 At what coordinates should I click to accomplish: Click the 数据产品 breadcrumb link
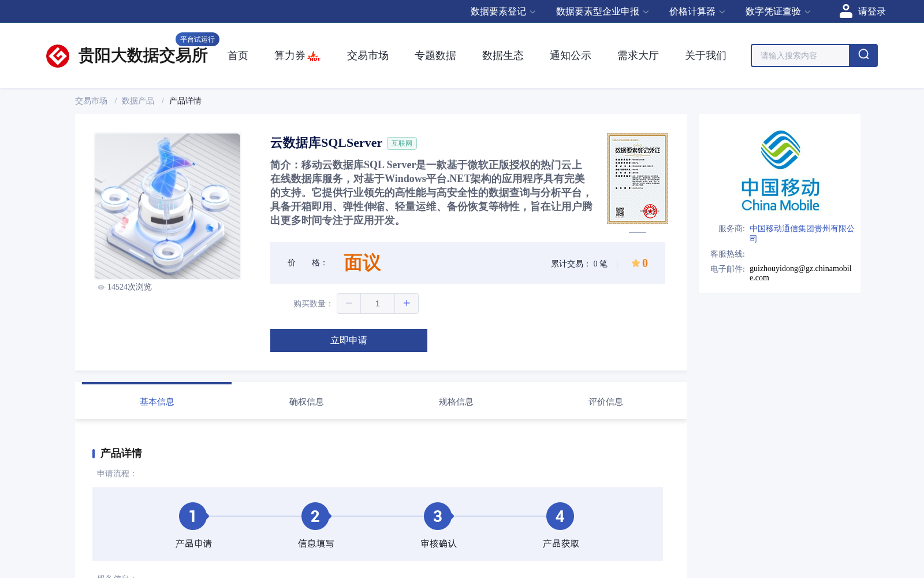(x=138, y=101)
